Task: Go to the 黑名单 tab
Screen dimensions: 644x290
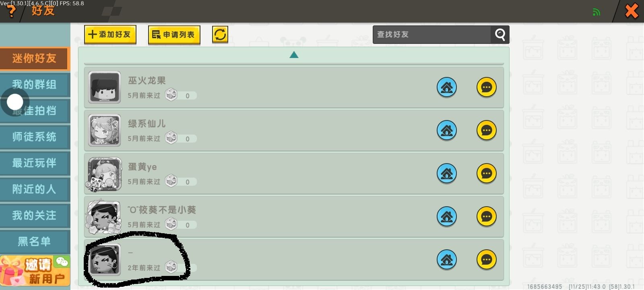Action: click(35, 242)
